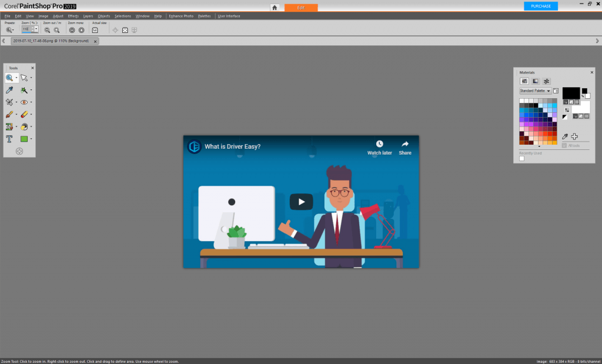Click the Add to Palette plus icon
This screenshot has height=364, width=602.
[x=574, y=136]
